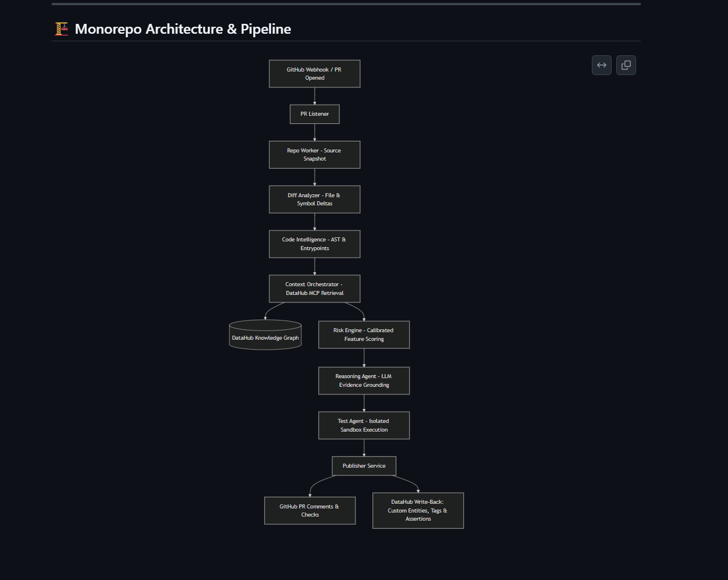Click the GitHub Webhook / PR Opened node

click(x=314, y=74)
